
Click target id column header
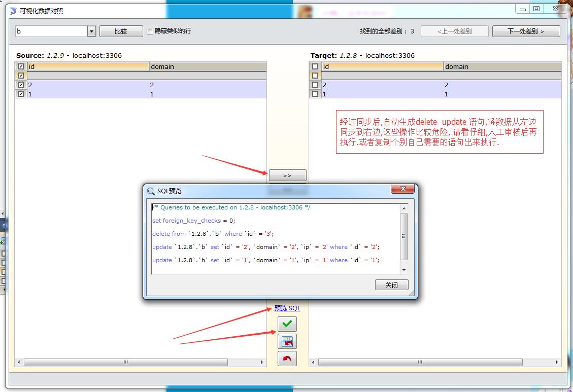pos(382,66)
